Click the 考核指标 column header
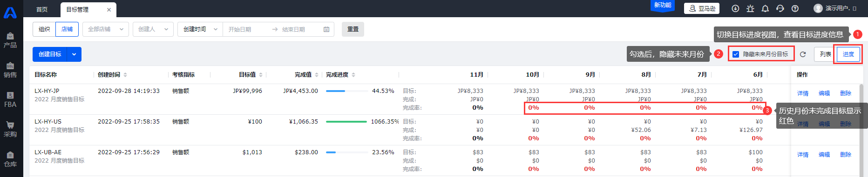 point(183,75)
